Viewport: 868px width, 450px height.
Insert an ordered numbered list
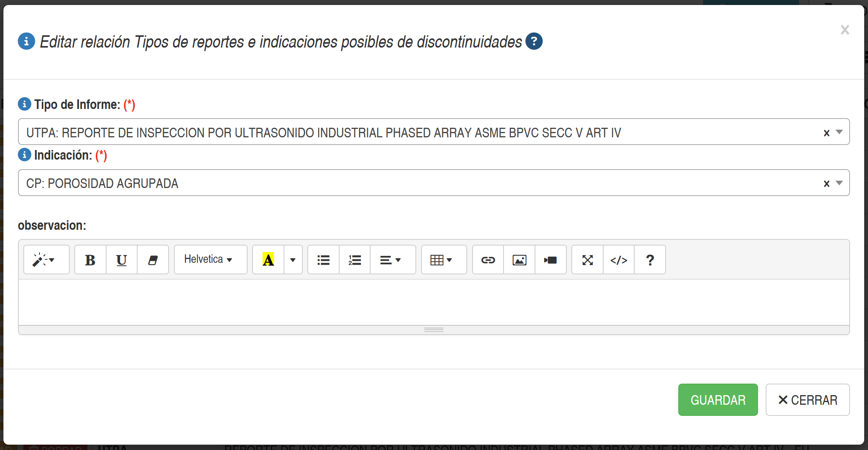pos(354,260)
